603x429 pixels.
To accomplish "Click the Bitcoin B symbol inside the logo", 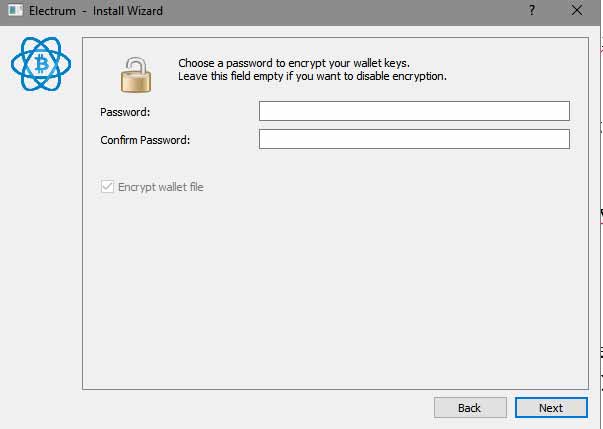I will (x=42, y=64).
